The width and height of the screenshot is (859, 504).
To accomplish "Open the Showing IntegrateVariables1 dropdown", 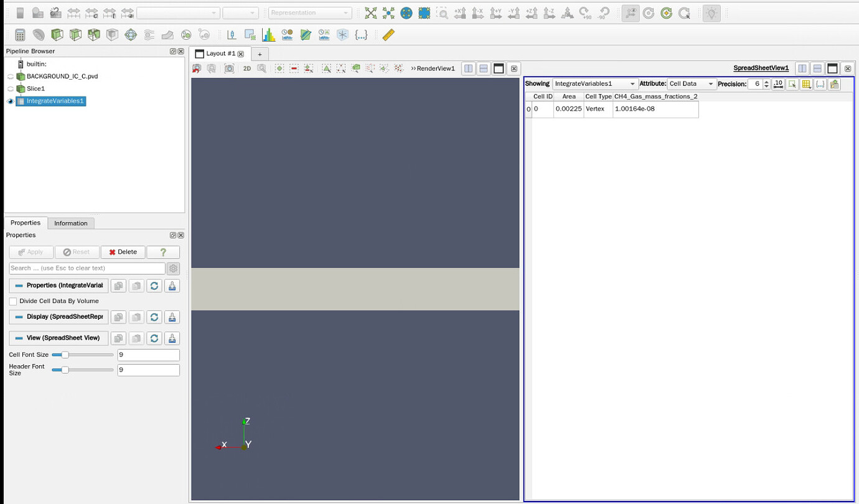I will (595, 84).
